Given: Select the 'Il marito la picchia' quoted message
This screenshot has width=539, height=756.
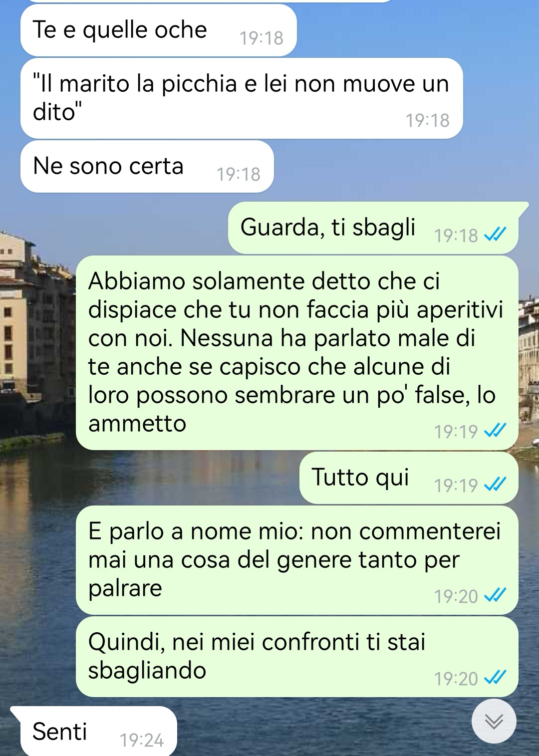Looking at the screenshot, I should click(242, 98).
